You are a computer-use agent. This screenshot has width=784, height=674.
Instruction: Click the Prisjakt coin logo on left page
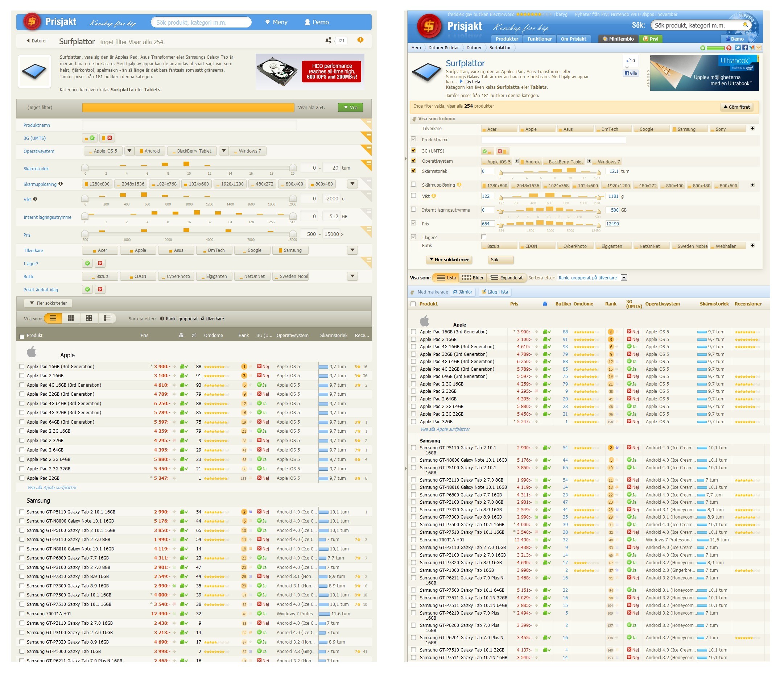coord(32,21)
